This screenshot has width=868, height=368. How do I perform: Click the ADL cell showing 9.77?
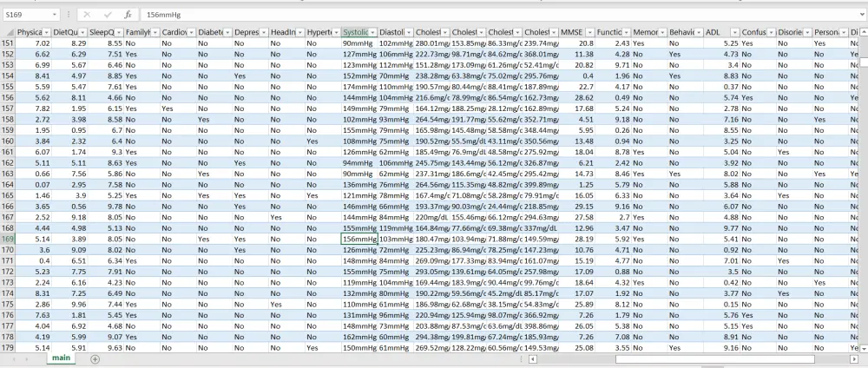[x=722, y=228]
